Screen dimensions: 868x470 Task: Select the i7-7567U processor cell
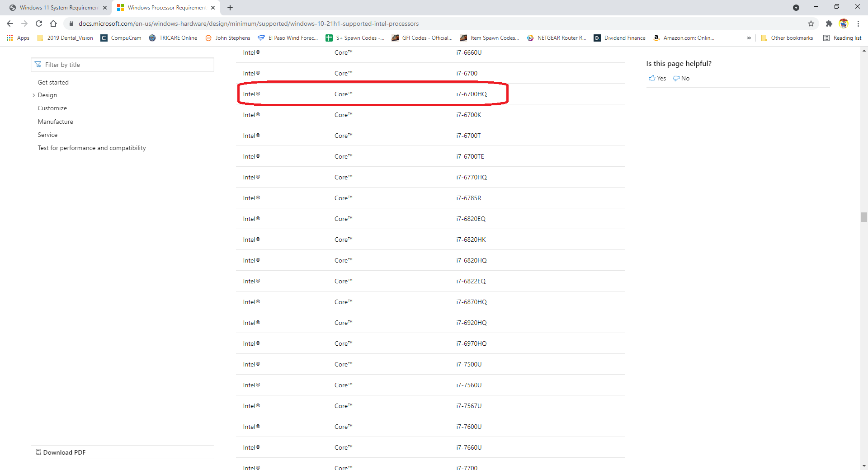(x=469, y=406)
